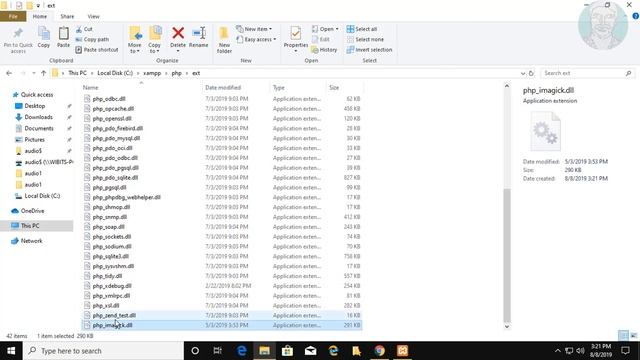Open the Windows Start menu
This screenshot has height=360, width=640.
(x=11, y=351)
